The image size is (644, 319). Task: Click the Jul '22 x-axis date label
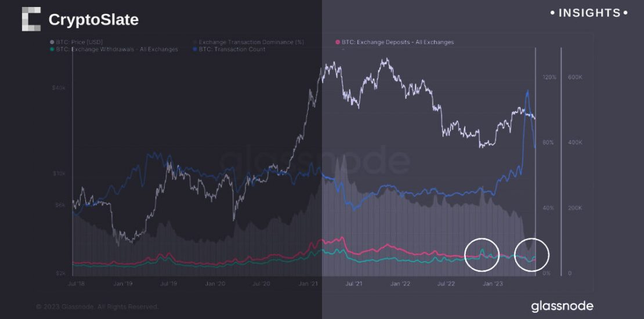click(446, 284)
